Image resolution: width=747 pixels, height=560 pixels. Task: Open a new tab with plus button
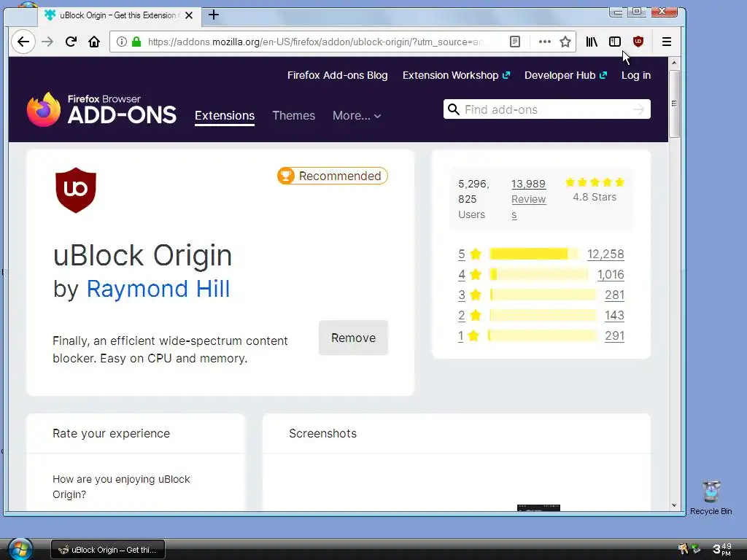point(214,15)
